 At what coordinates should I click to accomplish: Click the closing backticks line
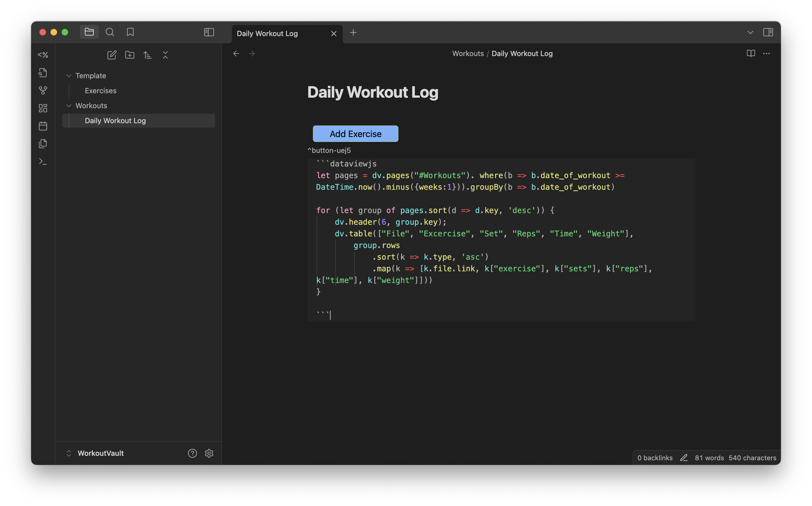tap(323, 315)
